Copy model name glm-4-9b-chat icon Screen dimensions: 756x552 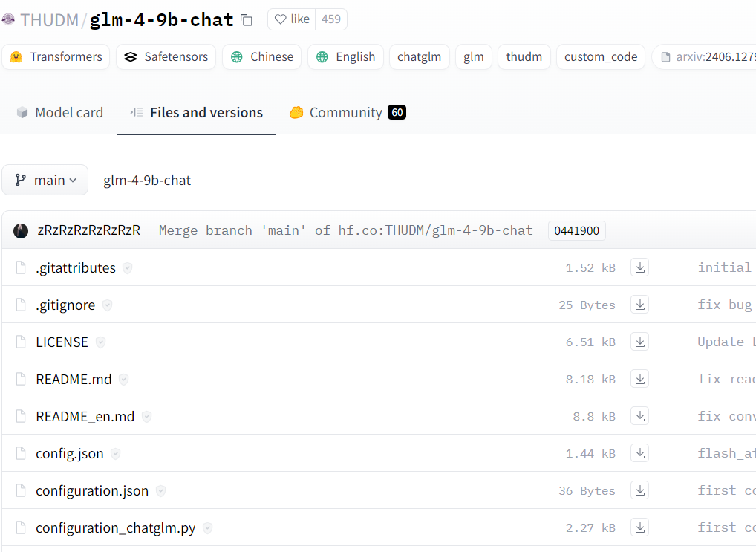tap(247, 20)
